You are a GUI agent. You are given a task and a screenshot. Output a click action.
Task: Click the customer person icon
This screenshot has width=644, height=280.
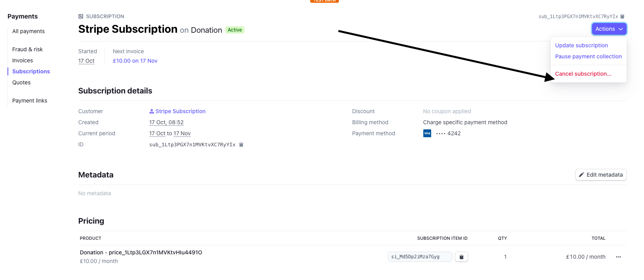tap(152, 112)
